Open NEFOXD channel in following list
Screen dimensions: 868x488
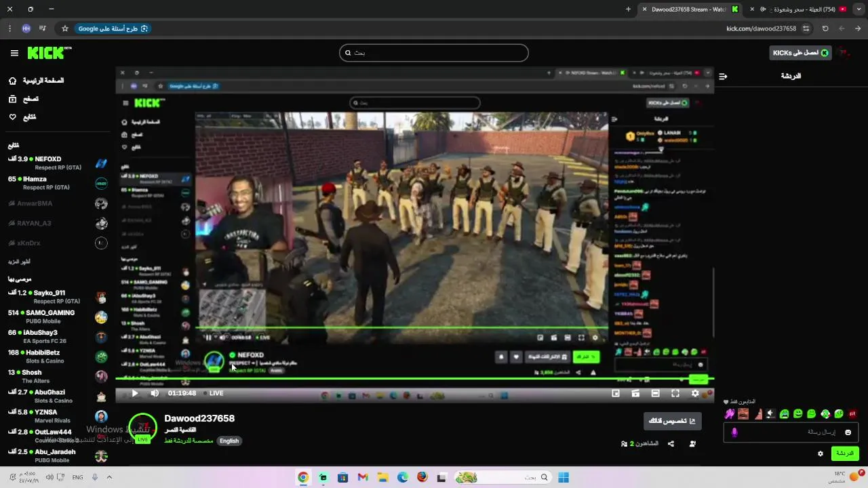coord(58,163)
